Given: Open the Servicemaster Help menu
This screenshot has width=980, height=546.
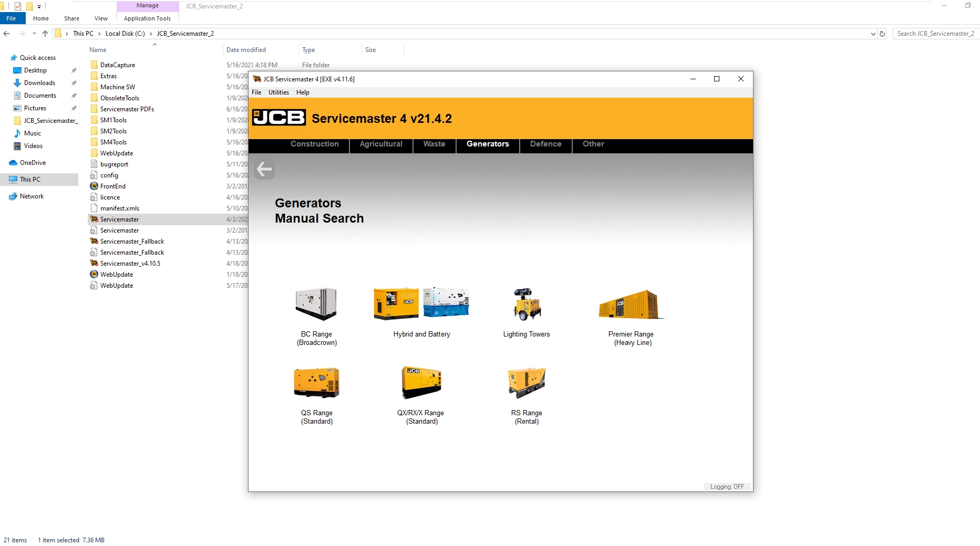Looking at the screenshot, I should coord(303,92).
